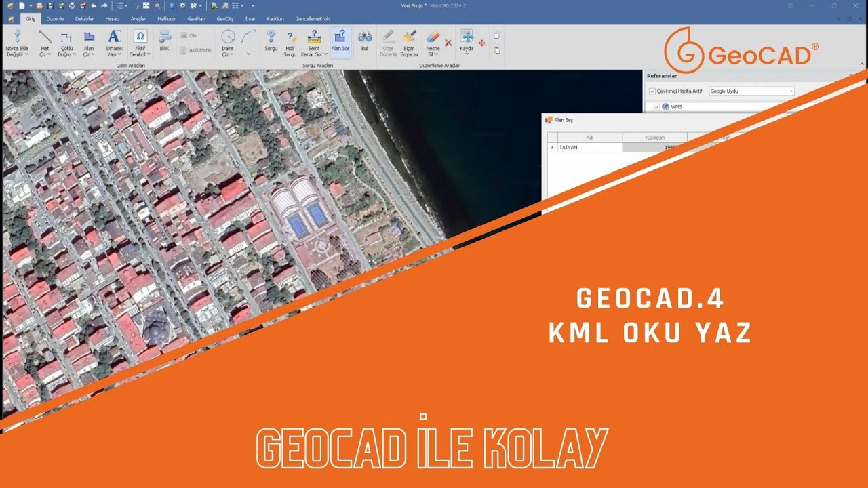Select the Daire Çiz circle tool
868x488 pixels.
point(229,42)
